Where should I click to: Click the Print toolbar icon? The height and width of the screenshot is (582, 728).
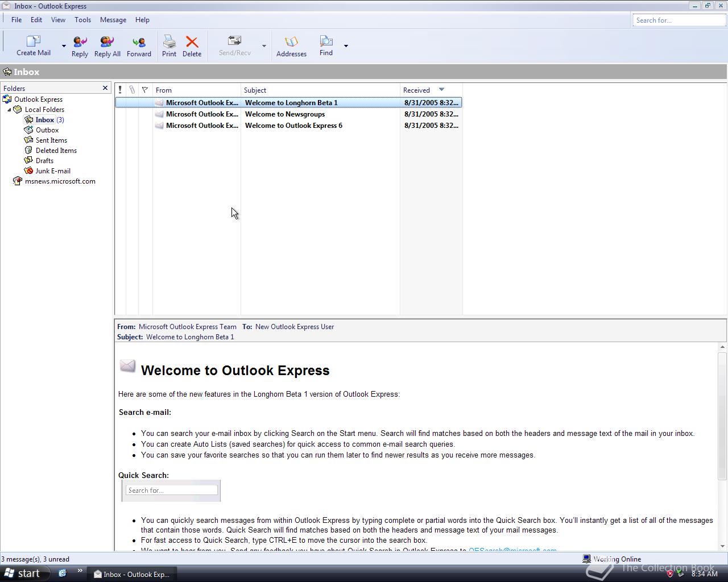pos(169,46)
